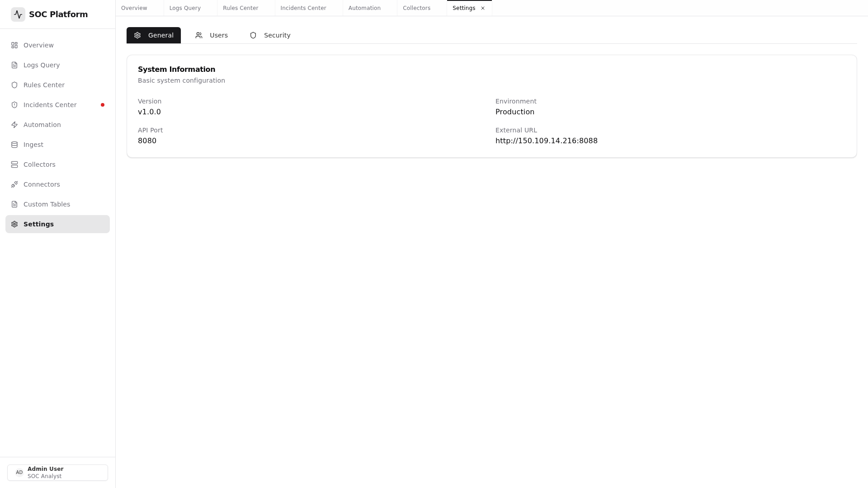Screen dimensions: 868x488
Task: Click the External URL address text
Action: click(x=546, y=141)
